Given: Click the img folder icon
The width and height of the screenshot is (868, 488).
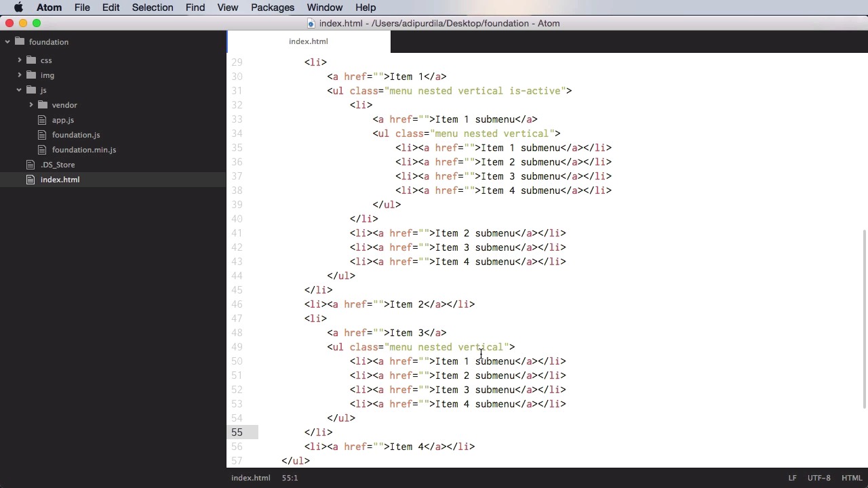Looking at the screenshot, I should [31, 75].
